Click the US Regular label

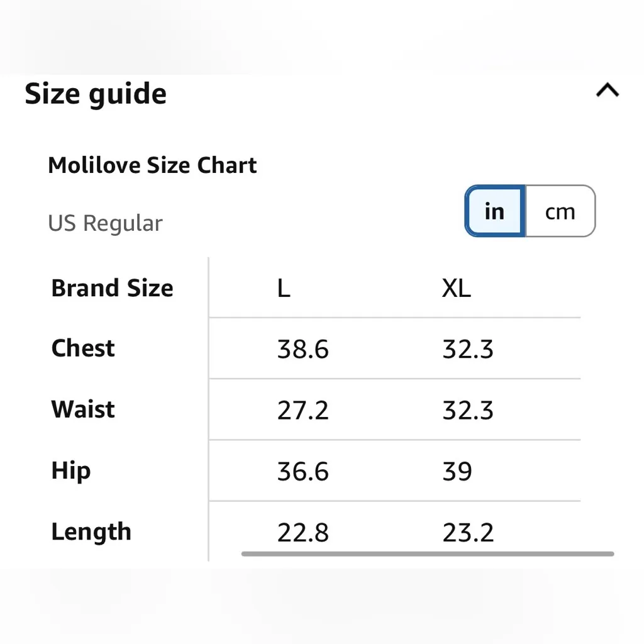(105, 223)
